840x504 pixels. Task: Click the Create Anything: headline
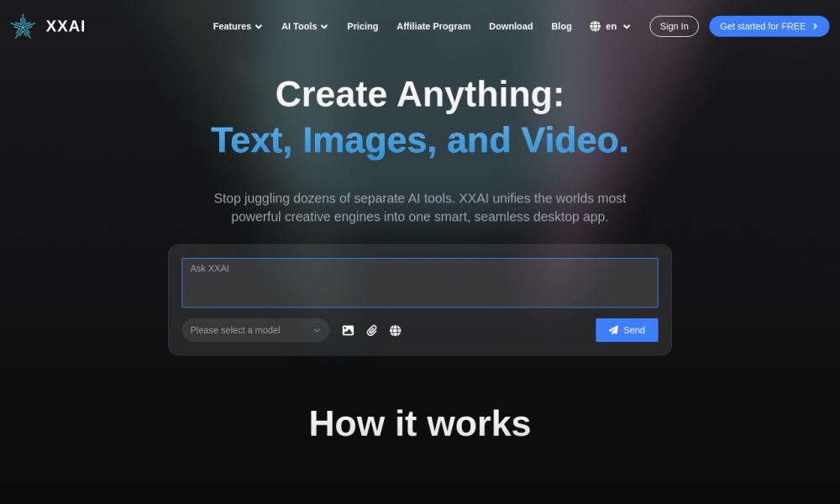[420, 94]
